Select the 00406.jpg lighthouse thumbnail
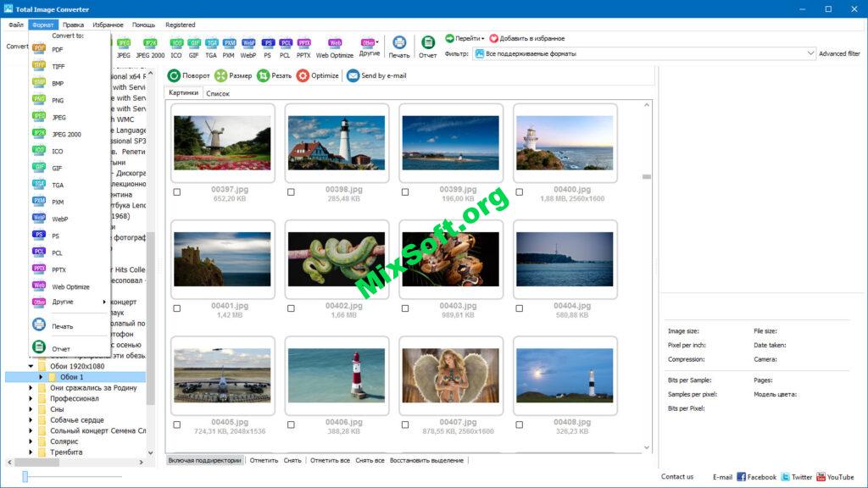Image resolution: width=868 pixels, height=488 pixels. [x=337, y=375]
